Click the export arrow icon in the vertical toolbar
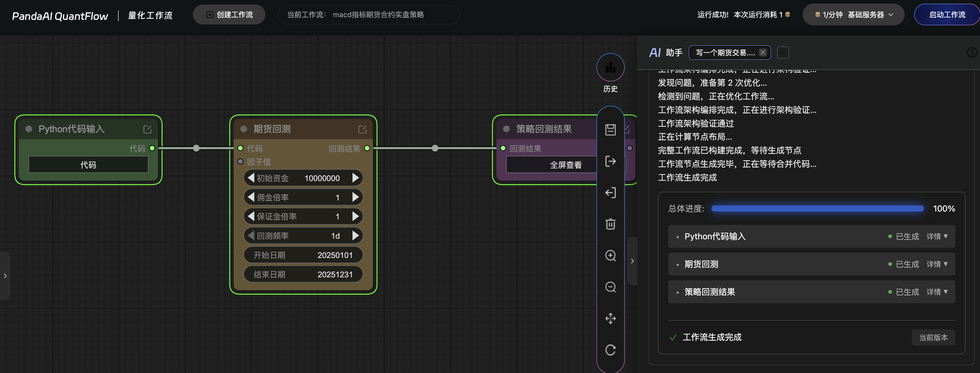This screenshot has width=980, height=373. coord(610,161)
